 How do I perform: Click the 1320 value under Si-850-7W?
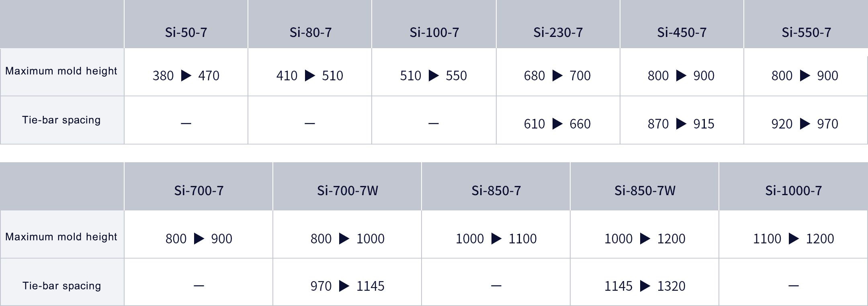(x=671, y=286)
